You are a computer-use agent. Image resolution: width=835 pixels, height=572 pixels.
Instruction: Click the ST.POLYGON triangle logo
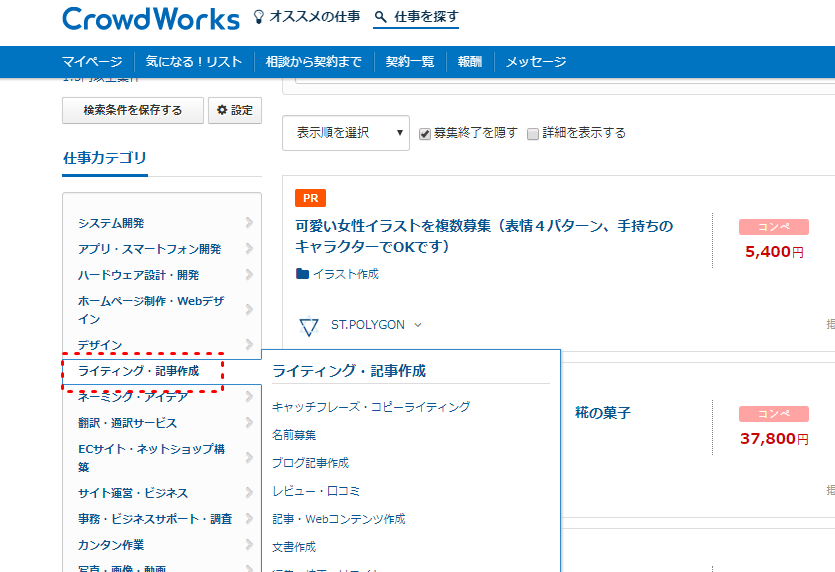(x=309, y=326)
